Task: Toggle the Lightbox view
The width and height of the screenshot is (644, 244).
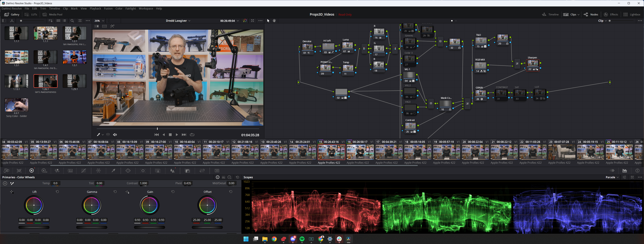Action: click(x=632, y=15)
